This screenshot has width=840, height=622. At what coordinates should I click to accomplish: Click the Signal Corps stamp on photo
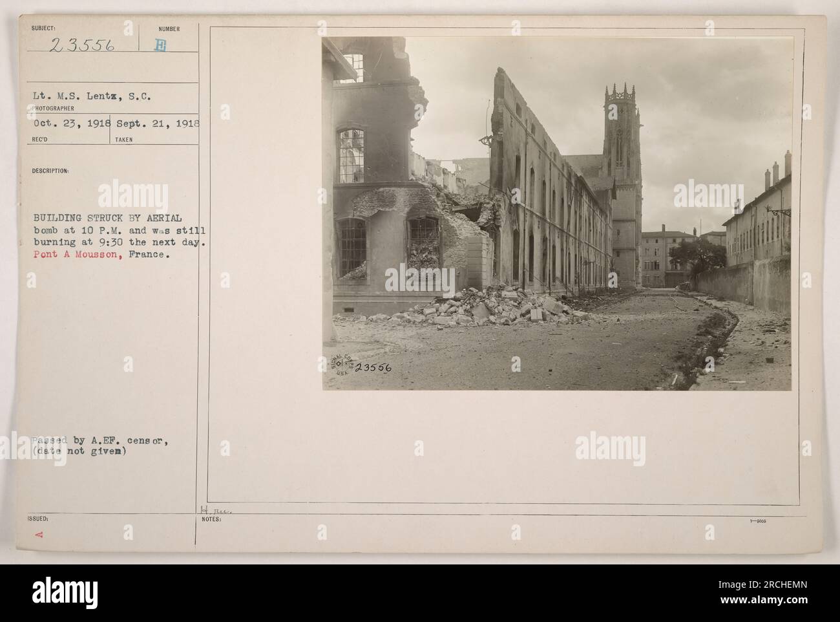(342, 364)
